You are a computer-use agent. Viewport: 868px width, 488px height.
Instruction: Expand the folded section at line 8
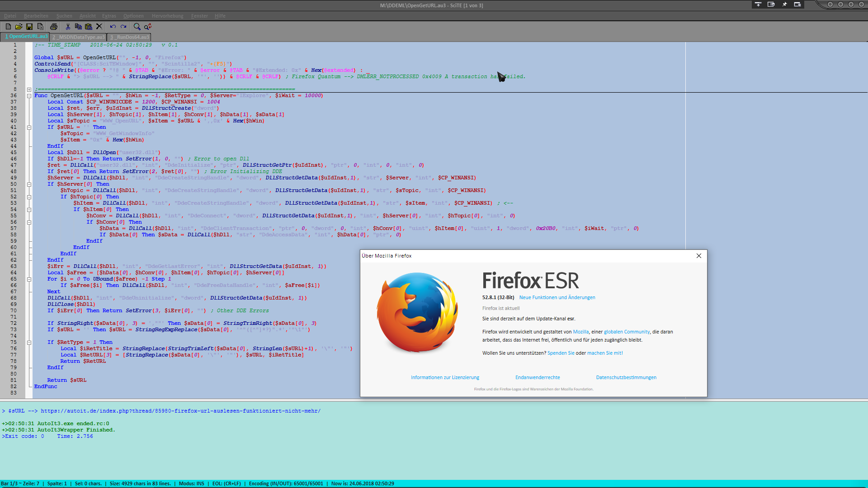(x=29, y=89)
